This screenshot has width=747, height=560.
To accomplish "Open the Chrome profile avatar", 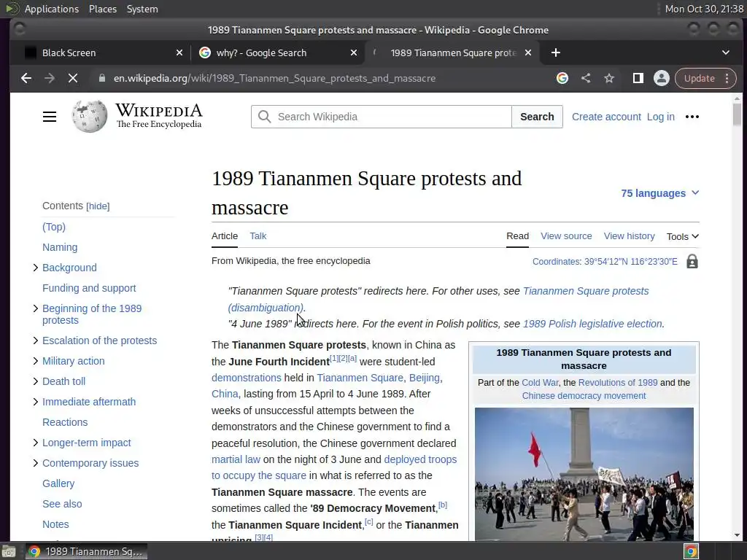I will point(661,79).
